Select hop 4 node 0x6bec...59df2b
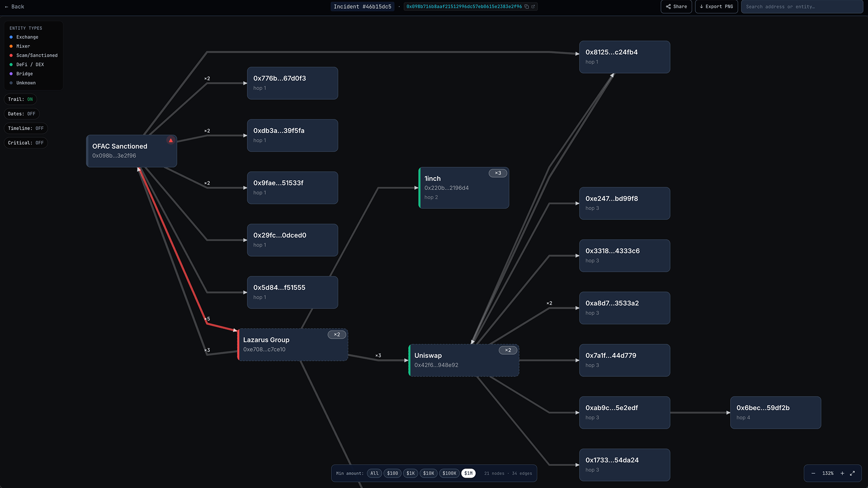This screenshot has height=488, width=868. point(776,413)
